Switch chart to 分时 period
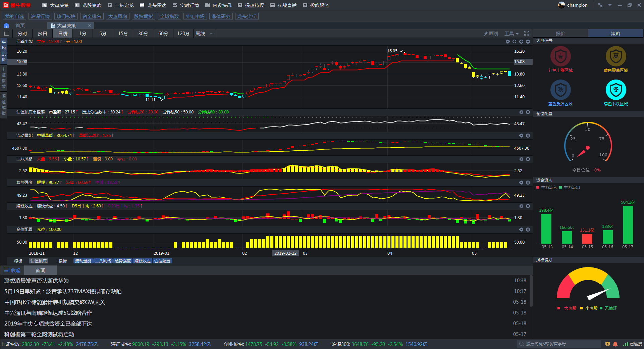 point(22,34)
